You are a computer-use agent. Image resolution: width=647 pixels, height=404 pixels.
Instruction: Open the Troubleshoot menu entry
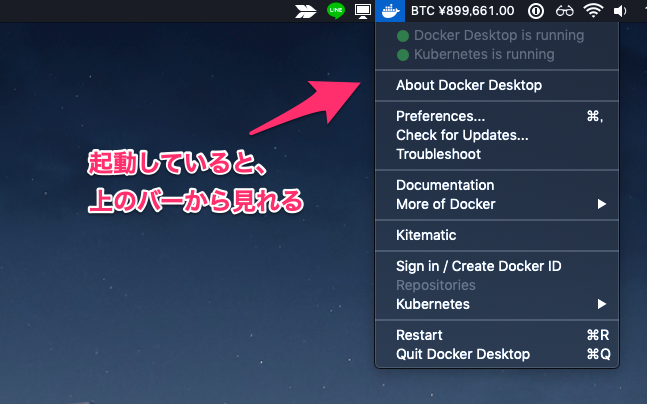pos(497,154)
